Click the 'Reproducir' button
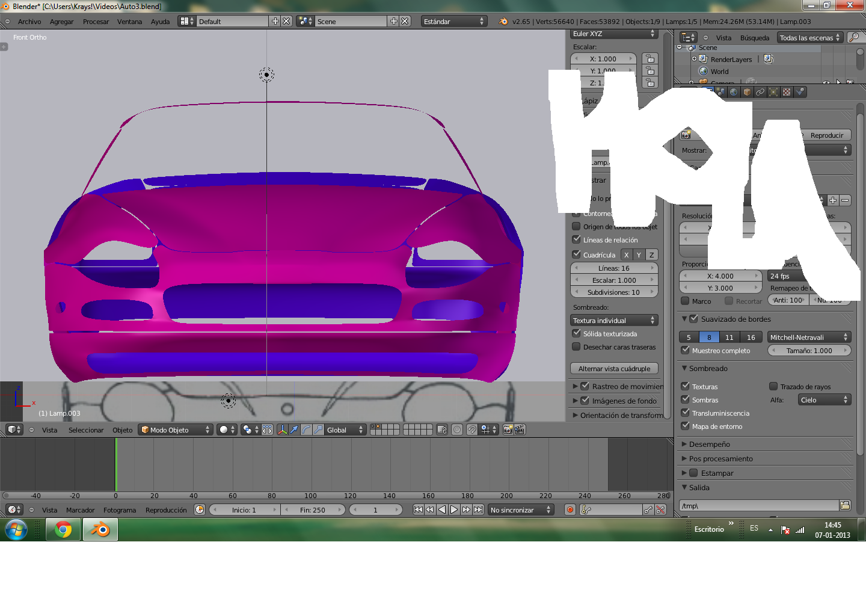This screenshot has width=866, height=616. (x=827, y=135)
